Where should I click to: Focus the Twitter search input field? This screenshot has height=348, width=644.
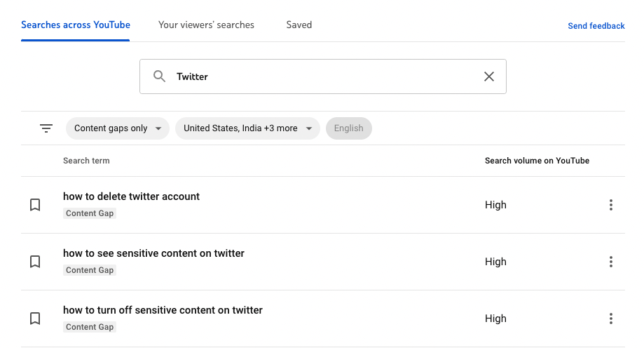click(x=323, y=76)
